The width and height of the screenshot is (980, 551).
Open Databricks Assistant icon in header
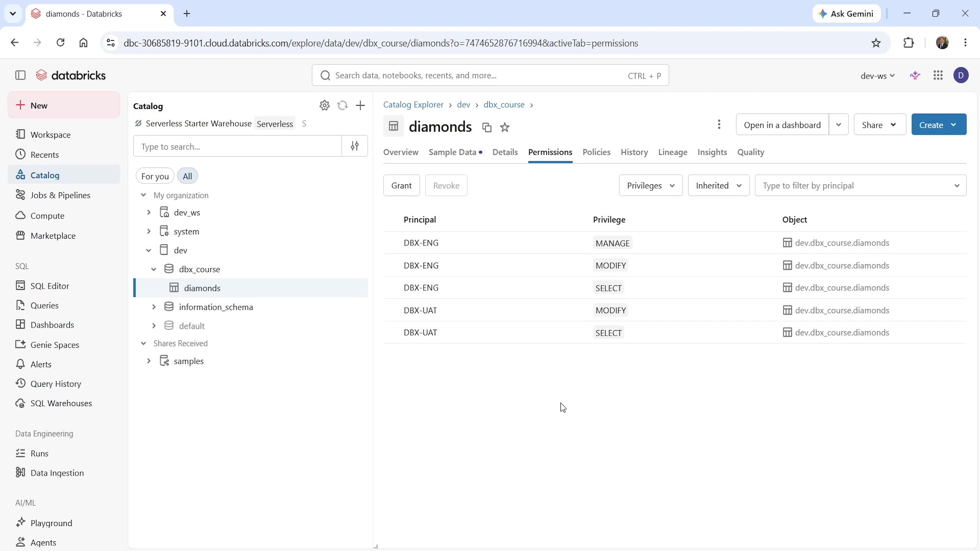click(x=916, y=76)
